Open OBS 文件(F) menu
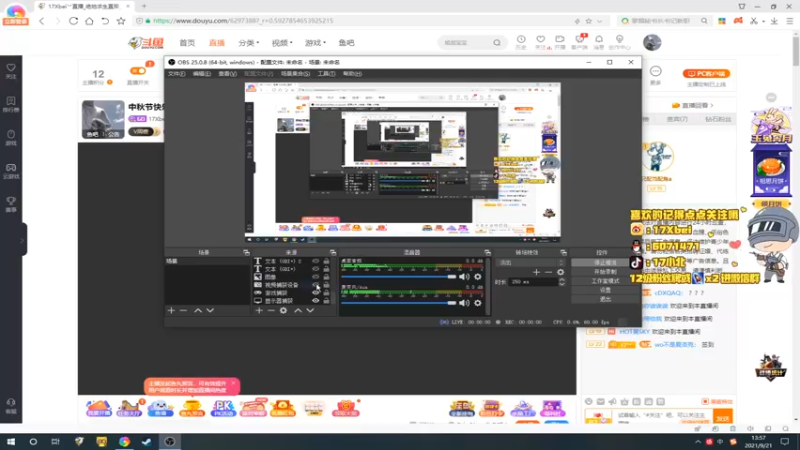 point(177,73)
